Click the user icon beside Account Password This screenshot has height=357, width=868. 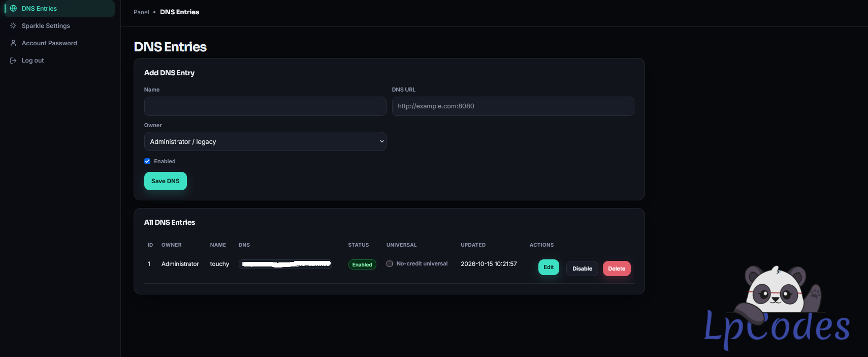pos(13,43)
